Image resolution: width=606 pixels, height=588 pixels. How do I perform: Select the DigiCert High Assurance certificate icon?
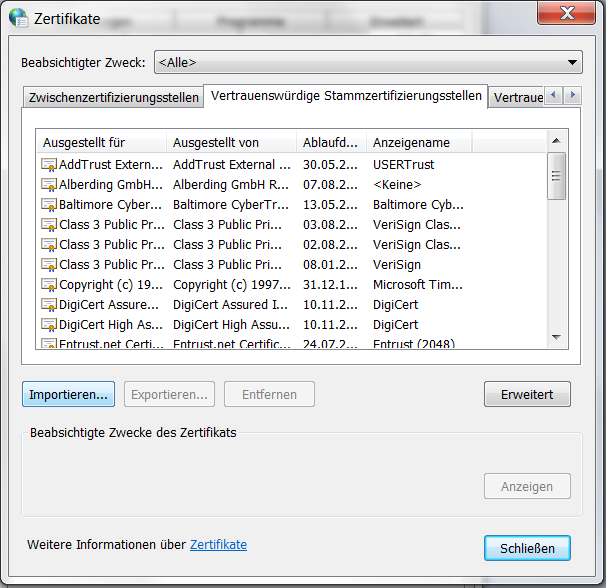(49, 324)
